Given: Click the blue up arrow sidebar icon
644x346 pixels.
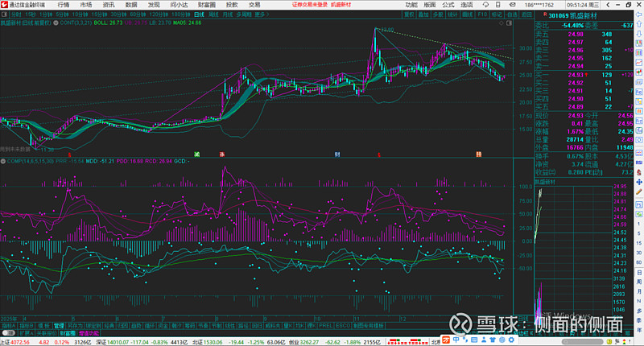Looking at the screenshot, I should [x=639, y=24].
